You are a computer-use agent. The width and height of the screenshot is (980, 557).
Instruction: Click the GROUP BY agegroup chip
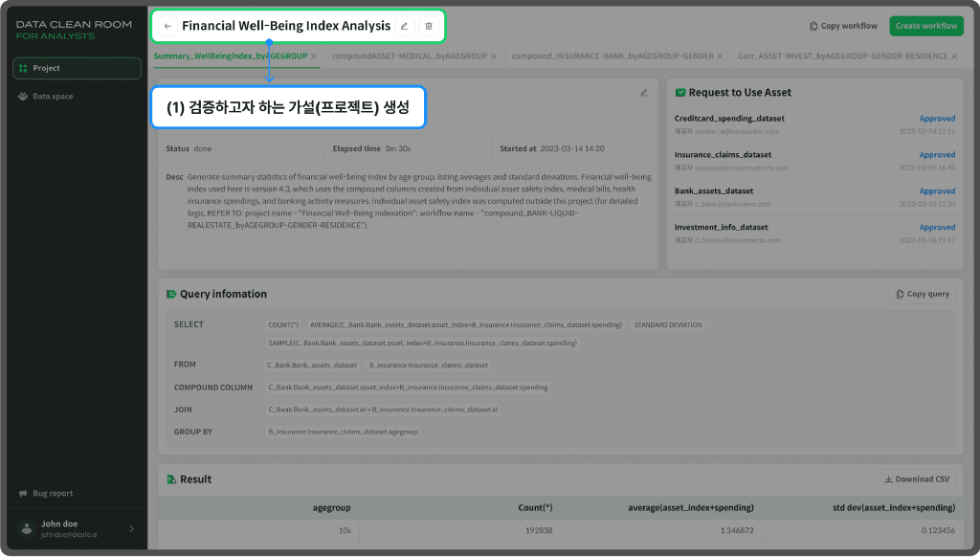tap(344, 432)
